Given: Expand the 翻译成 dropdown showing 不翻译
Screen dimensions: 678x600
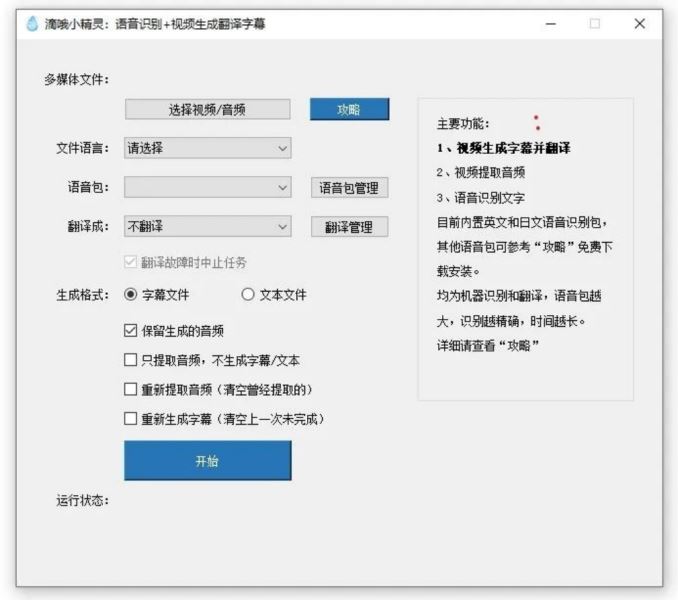Looking at the screenshot, I should tap(208, 226).
